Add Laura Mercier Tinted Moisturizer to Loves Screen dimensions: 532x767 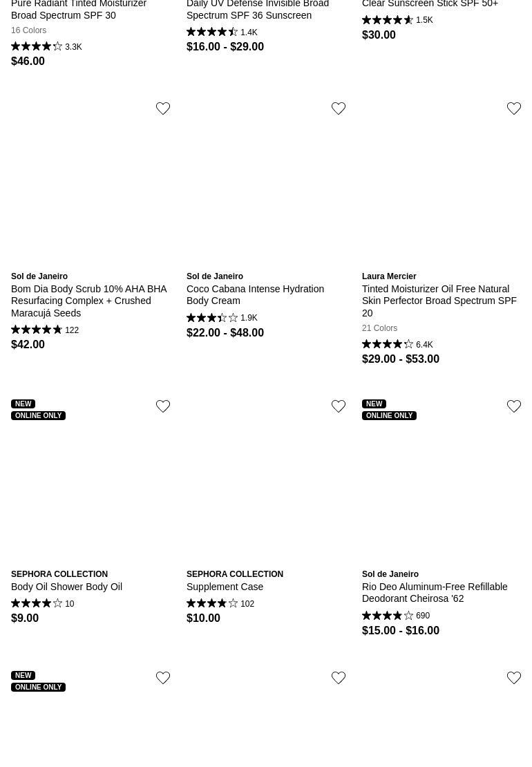click(x=514, y=109)
